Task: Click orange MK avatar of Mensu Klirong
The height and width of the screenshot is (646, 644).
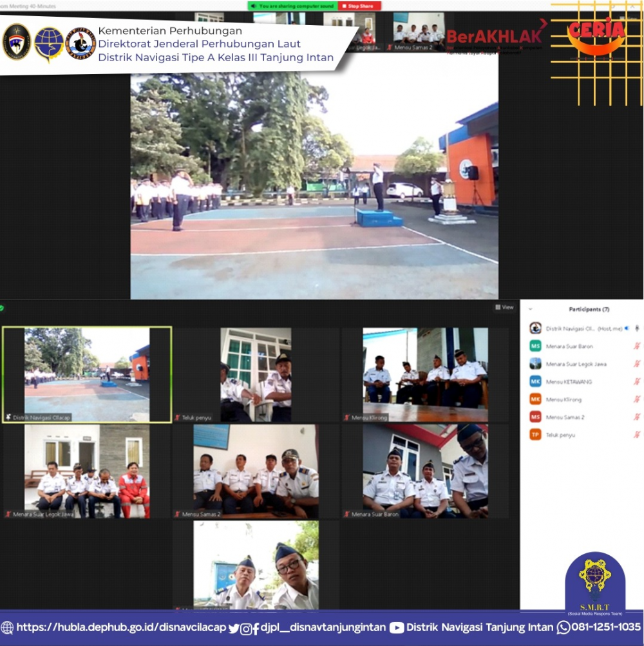Action: click(x=535, y=399)
